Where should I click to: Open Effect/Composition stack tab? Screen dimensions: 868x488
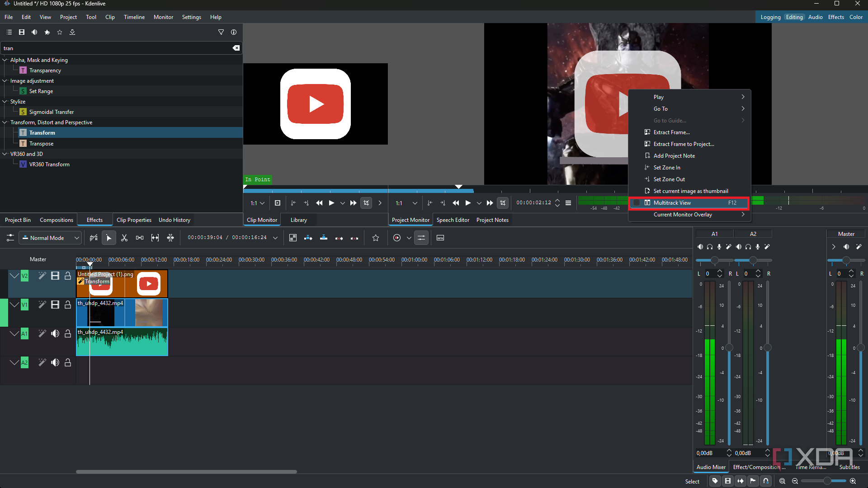click(x=759, y=467)
